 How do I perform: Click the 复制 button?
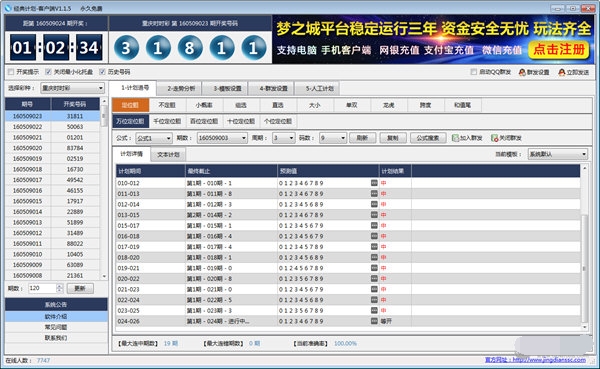click(x=393, y=138)
